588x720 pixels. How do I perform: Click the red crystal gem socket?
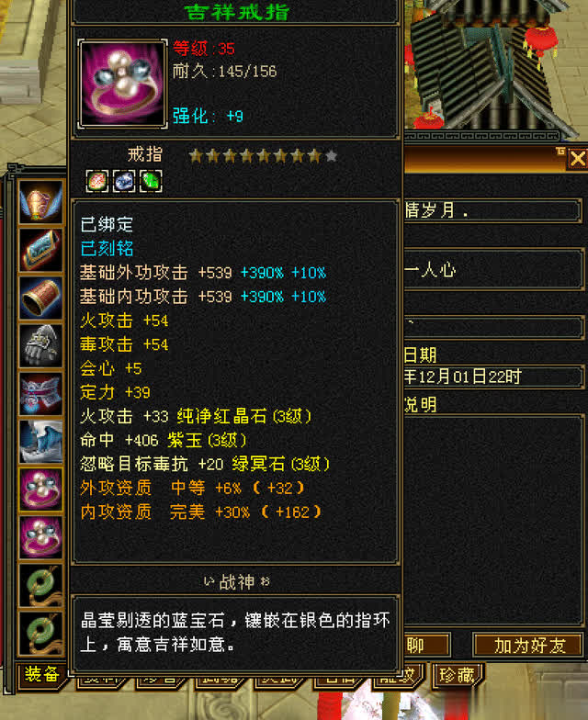[97, 181]
